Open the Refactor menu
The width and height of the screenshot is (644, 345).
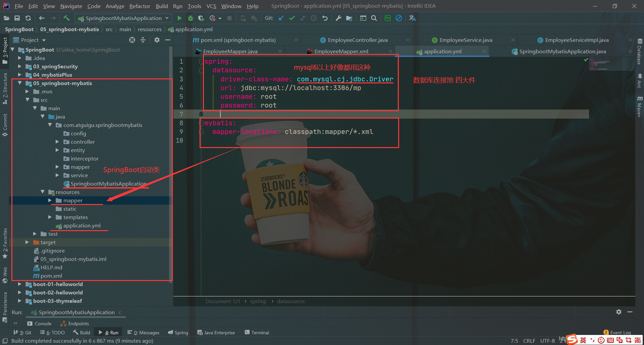[140, 6]
